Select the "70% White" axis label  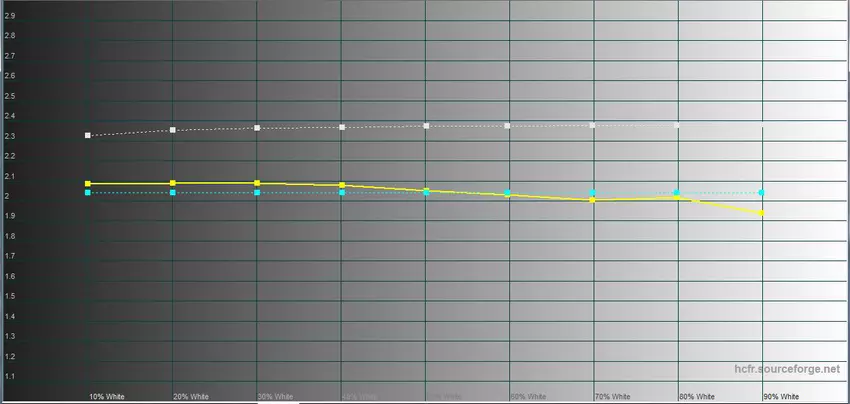click(x=611, y=397)
